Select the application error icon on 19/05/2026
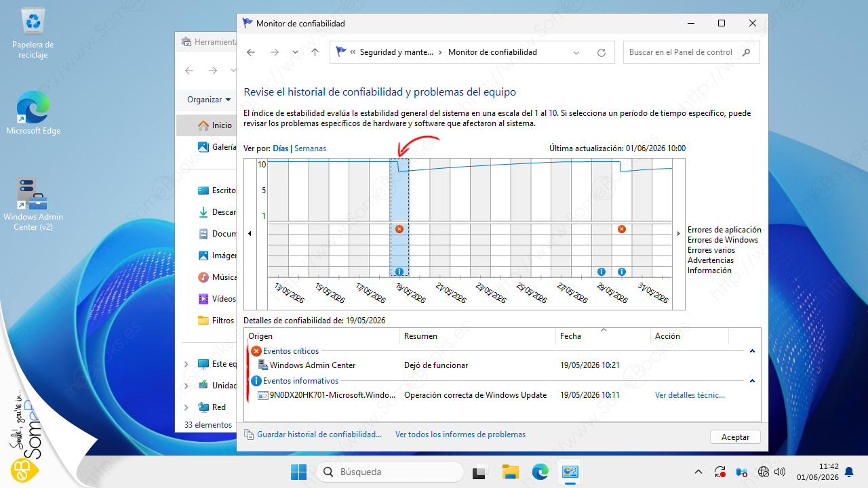868x488 pixels. [x=399, y=229]
